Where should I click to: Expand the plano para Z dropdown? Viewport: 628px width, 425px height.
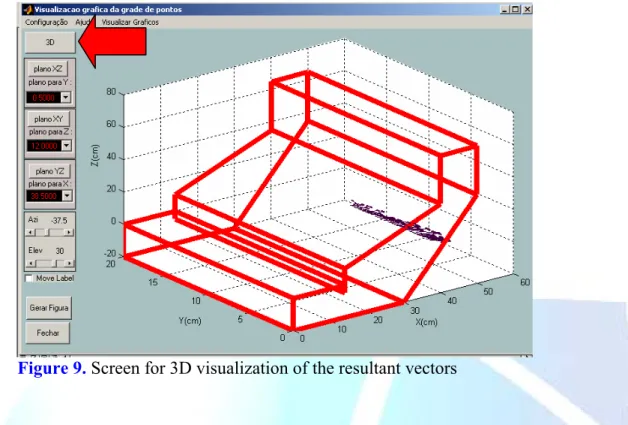[x=66, y=146]
